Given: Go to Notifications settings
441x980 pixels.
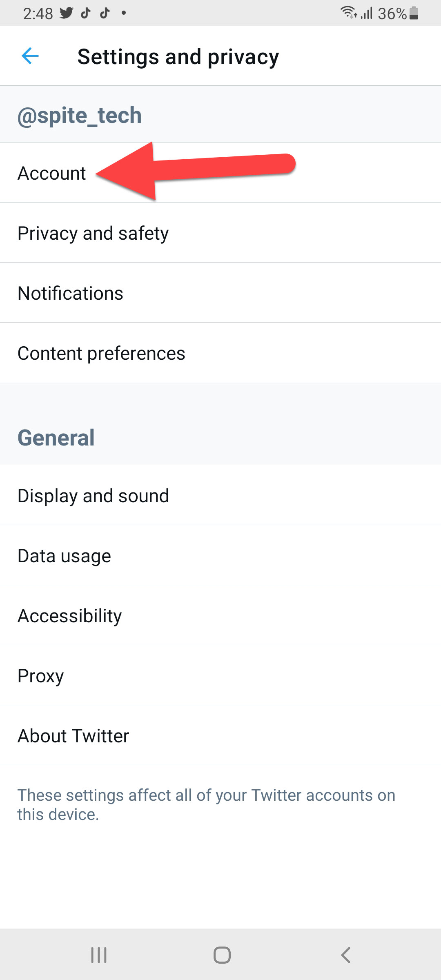Looking at the screenshot, I should pyautogui.click(x=70, y=293).
